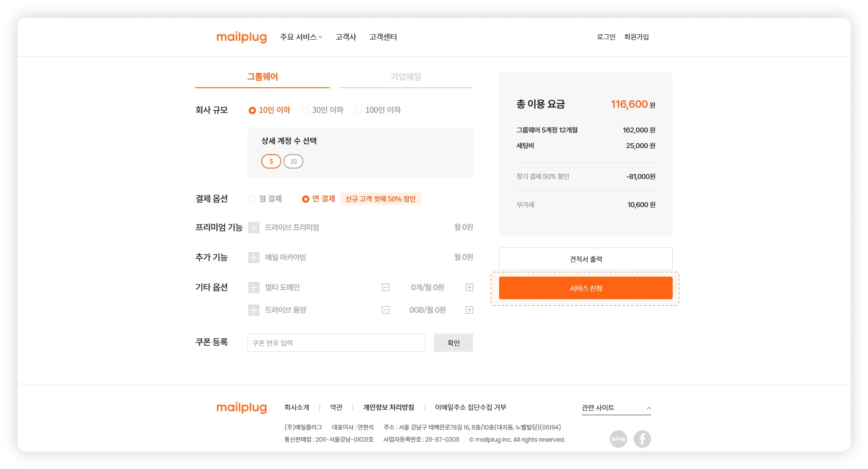
Task: Add the 메일 아카이빙 plus icon
Action: [254, 258]
